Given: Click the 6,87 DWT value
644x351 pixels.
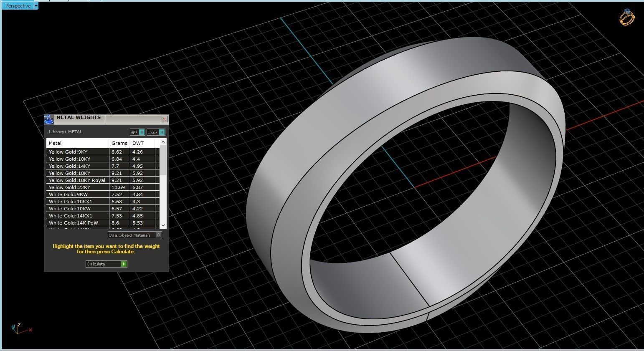Looking at the screenshot, I should (x=137, y=187).
